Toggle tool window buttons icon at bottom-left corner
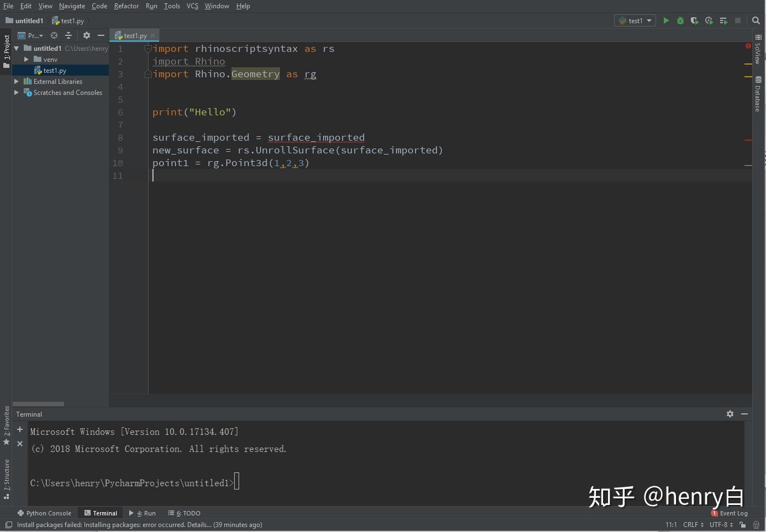 point(9,525)
